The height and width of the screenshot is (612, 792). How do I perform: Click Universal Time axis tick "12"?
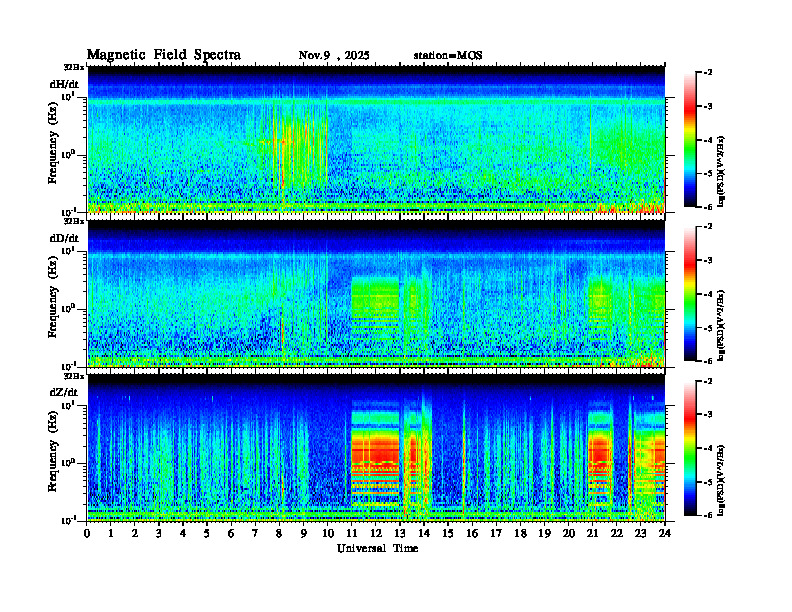click(x=375, y=534)
